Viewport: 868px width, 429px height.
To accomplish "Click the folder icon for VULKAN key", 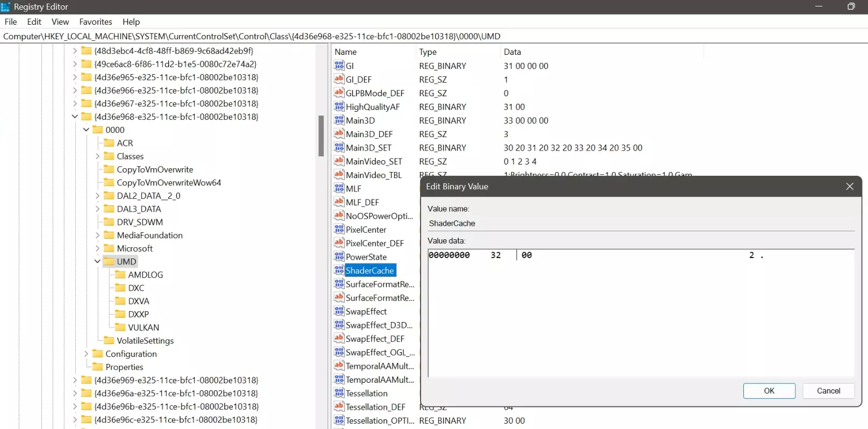I will click(120, 327).
